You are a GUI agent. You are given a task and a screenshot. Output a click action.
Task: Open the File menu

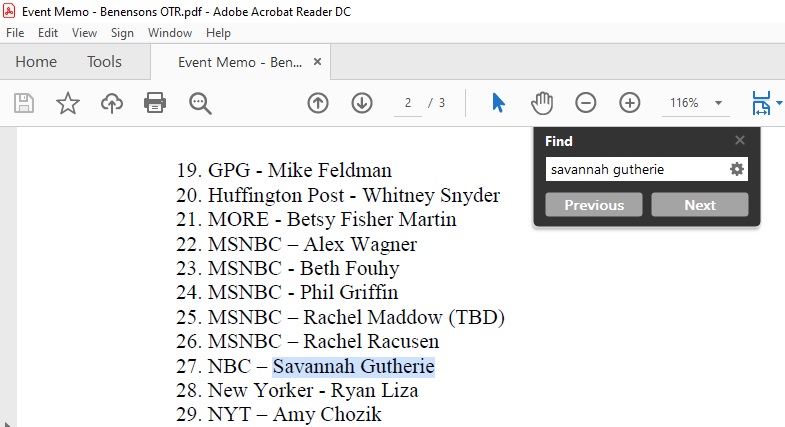point(15,33)
